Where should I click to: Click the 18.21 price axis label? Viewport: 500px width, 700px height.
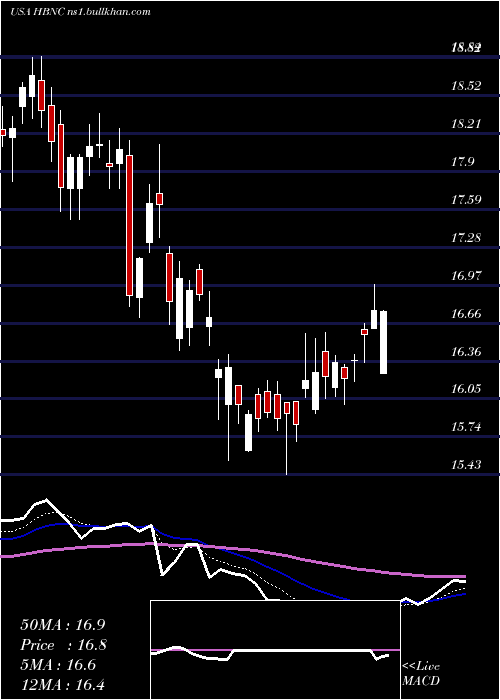(466, 124)
